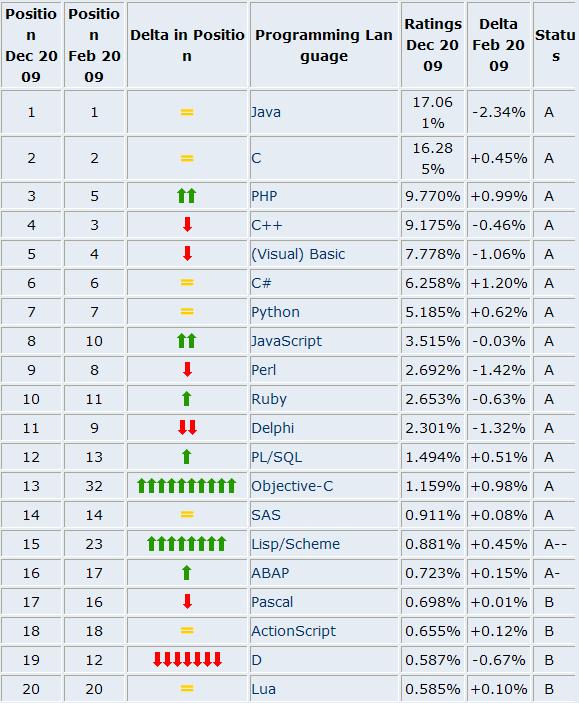579x703 pixels.
Task: Click the Programming Language column header
Action: coord(324,45)
